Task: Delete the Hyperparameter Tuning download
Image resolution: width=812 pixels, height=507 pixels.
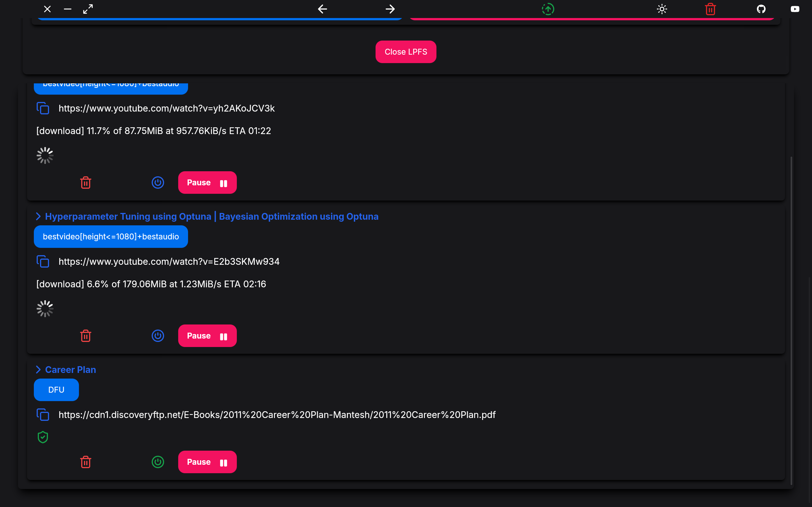Action: click(85, 336)
